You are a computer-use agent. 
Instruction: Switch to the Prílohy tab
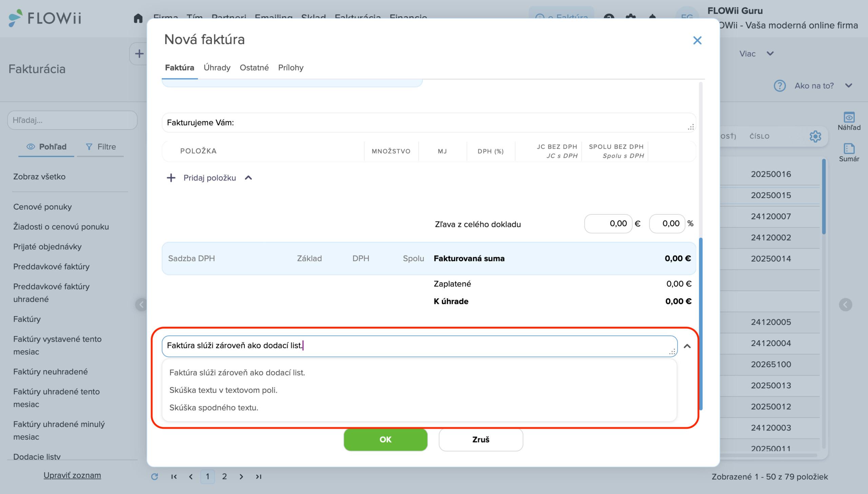(291, 68)
